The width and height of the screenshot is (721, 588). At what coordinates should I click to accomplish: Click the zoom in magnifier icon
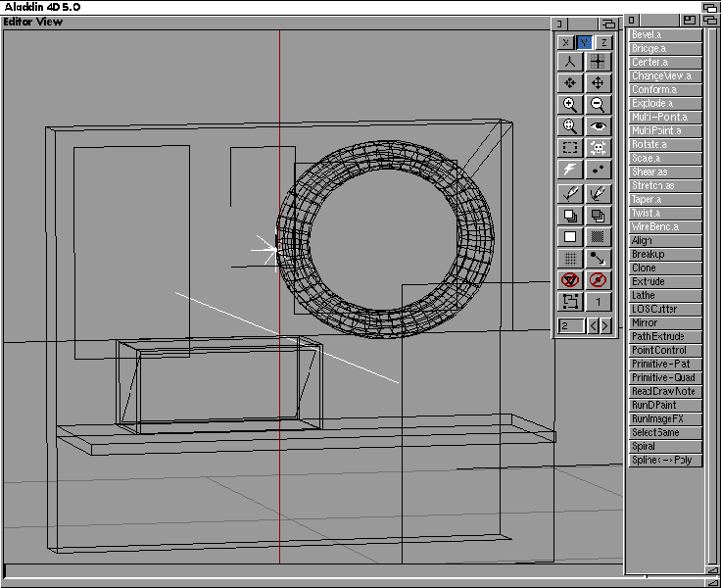569,105
